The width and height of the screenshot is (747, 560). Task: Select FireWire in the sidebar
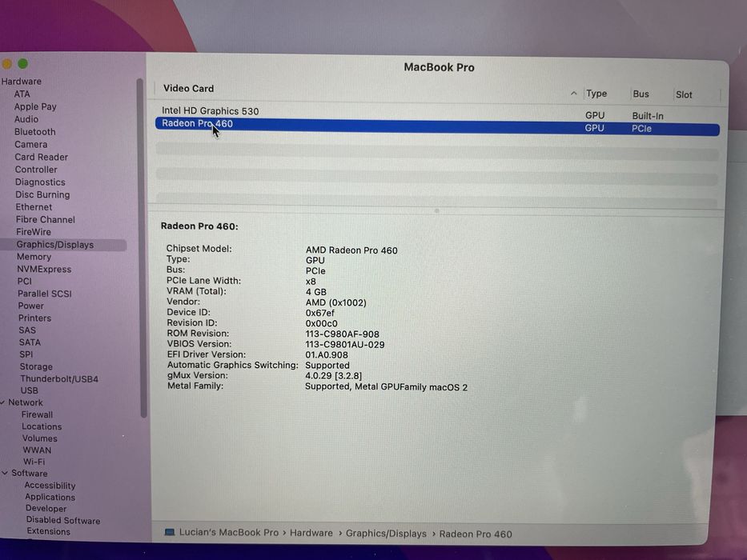(x=34, y=232)
